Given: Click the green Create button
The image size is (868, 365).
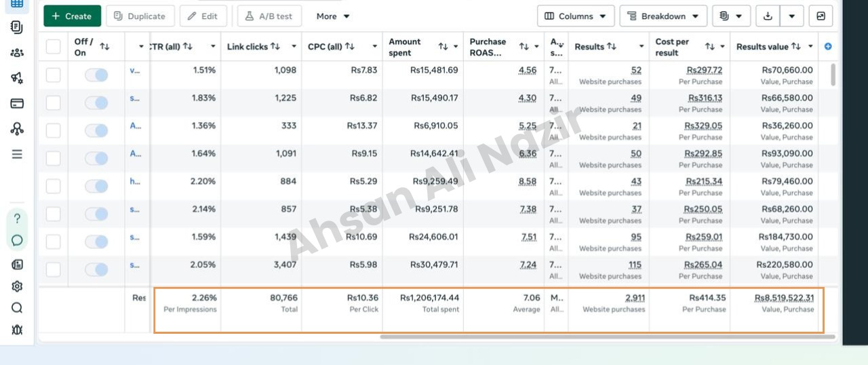Looking at the screenshot, I should (72, 16).
